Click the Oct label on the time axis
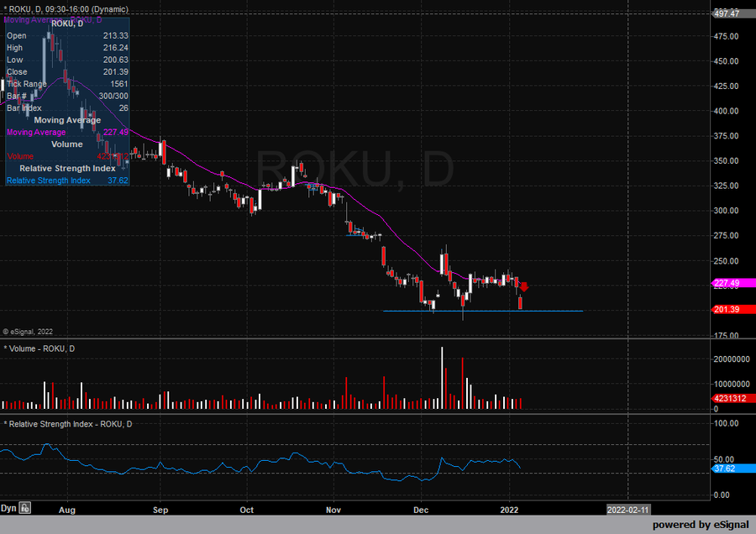The width and height of the screenshot is (756, 534). click(x=246, y=510)
